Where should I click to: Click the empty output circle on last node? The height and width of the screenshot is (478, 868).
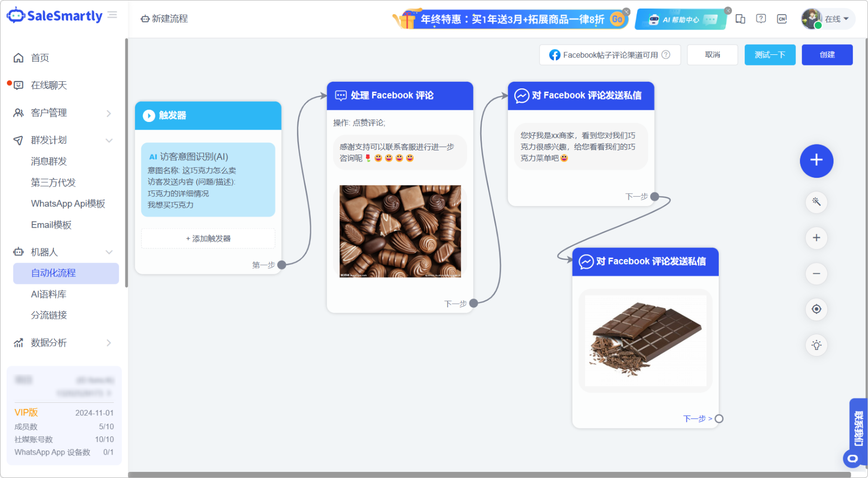tap(719, 419)
